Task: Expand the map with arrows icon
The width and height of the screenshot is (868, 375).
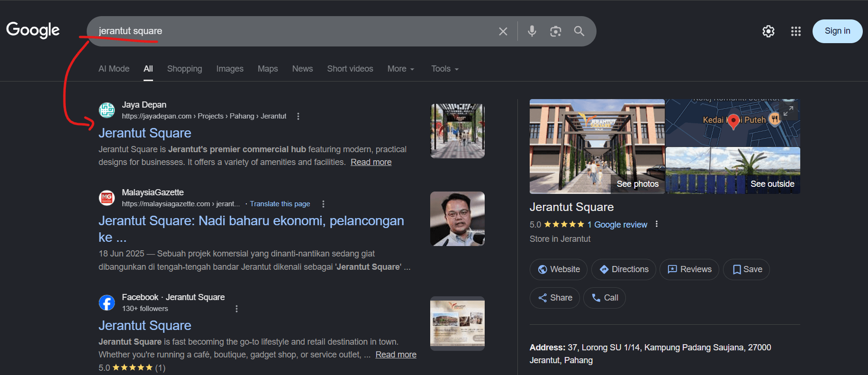Action: 788,111
